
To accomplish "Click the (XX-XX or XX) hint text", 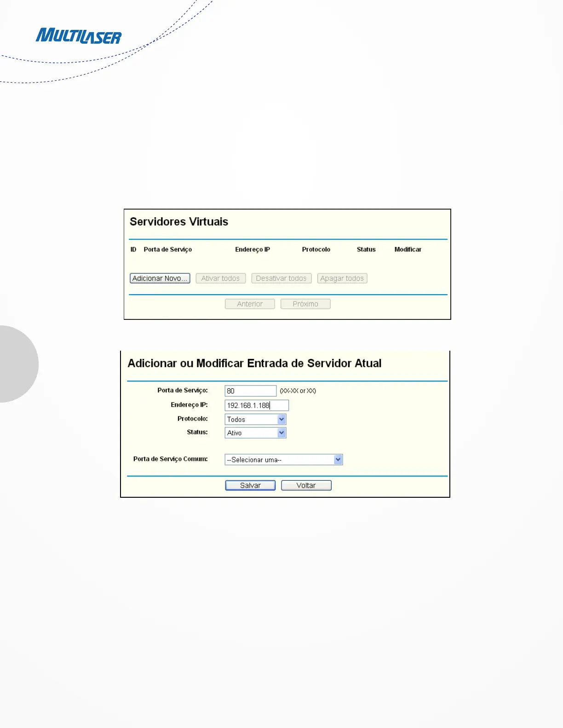I will tap(298, 391).
